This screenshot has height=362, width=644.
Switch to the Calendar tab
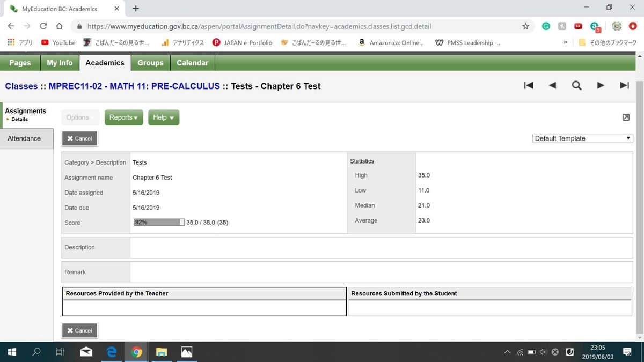pyautogui.click(x=192, y=63)
